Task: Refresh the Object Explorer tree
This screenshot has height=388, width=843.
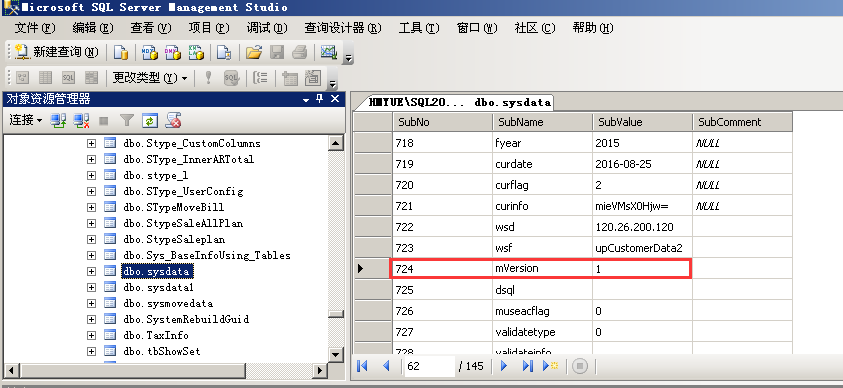Action: [149, 120]
